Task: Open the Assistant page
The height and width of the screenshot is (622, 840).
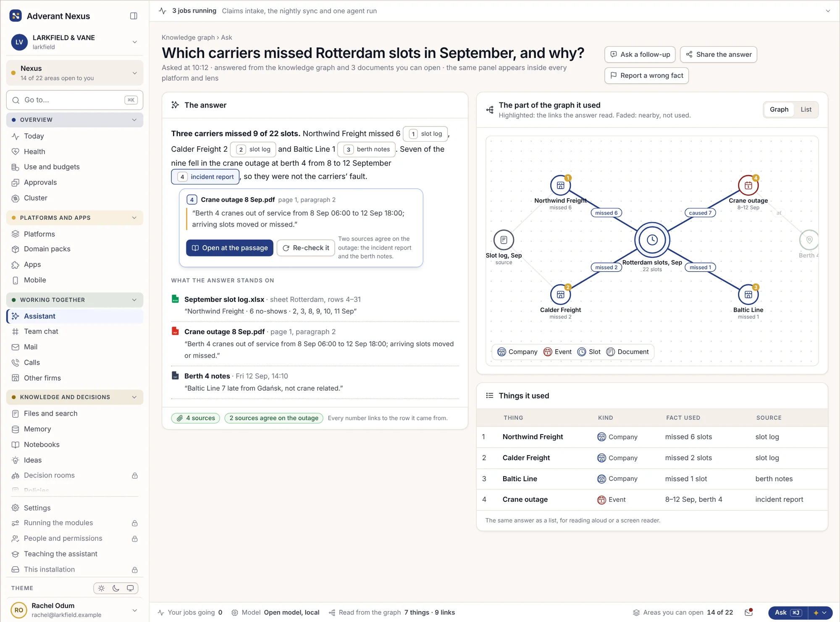Action: [x=75, y=316]
